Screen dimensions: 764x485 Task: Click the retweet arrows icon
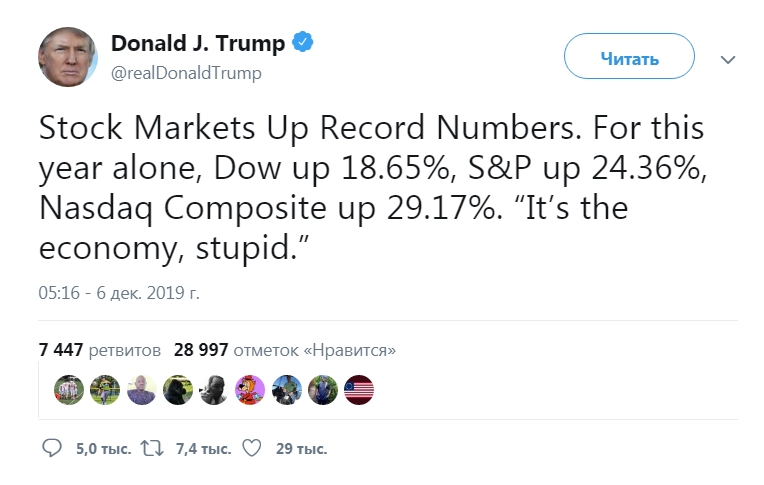[x=152, y=449]
